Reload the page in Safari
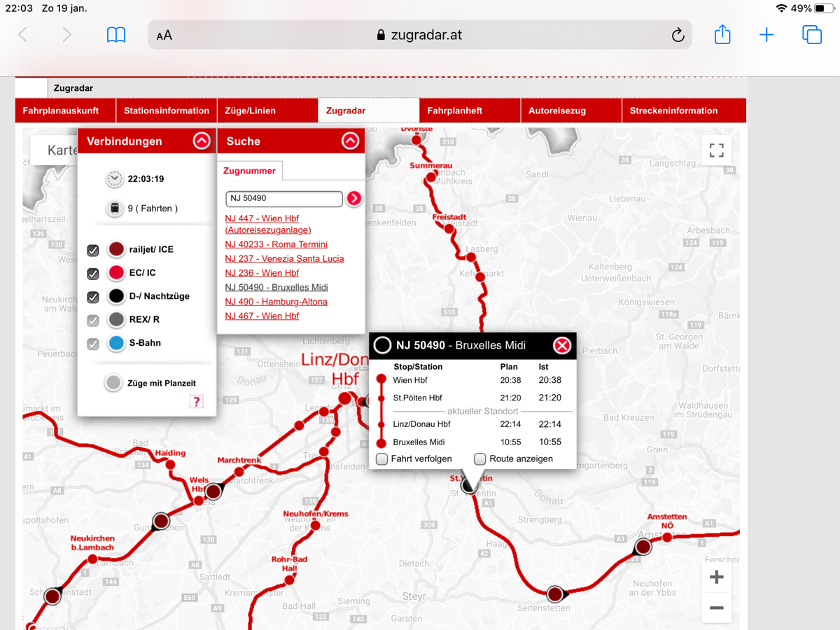This screenshot has height=630, width=840. 678,35
